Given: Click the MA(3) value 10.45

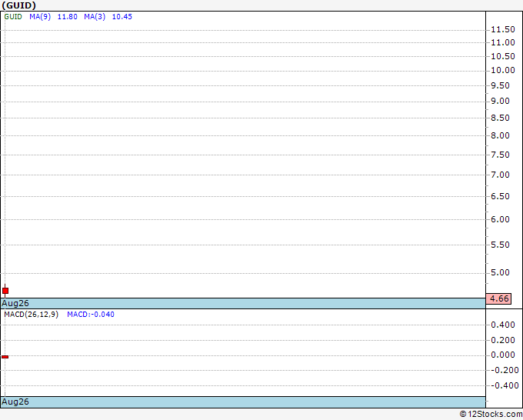Looking at the screenshot, I should (122, 17).
